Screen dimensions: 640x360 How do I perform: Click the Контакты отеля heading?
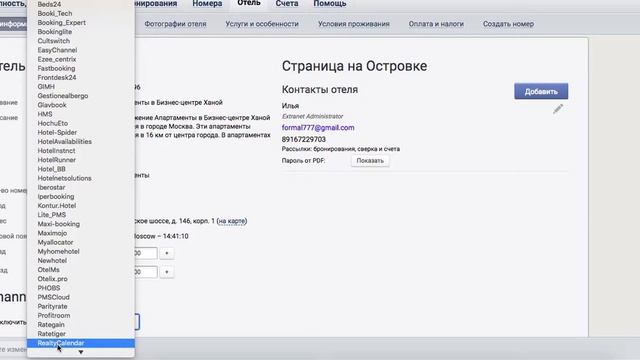point(320,90)
